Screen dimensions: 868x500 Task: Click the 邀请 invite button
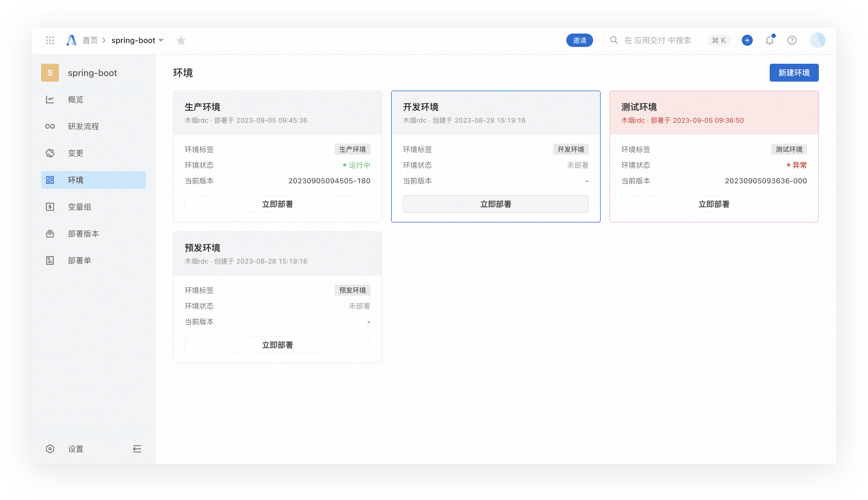(x=579, y=40)
